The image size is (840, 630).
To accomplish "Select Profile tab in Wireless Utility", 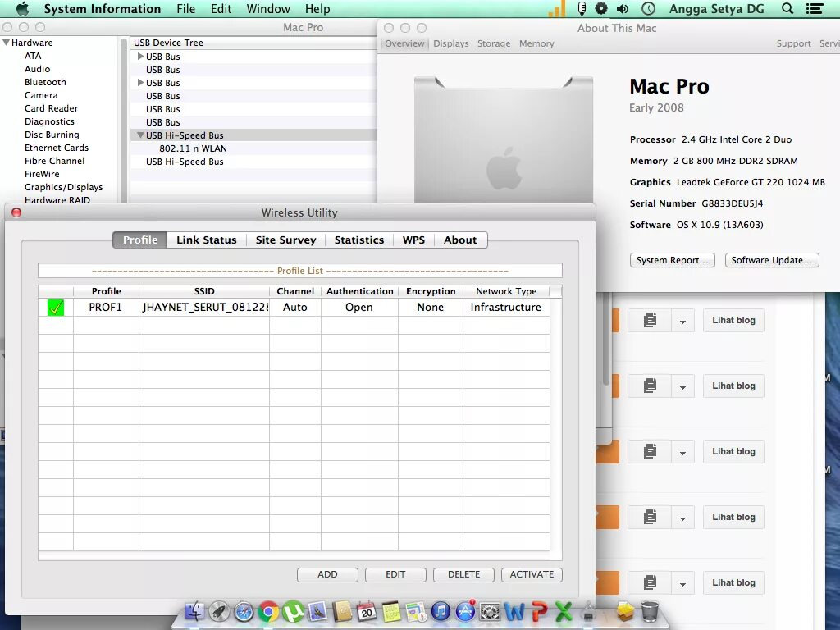I will click(140, 240).
